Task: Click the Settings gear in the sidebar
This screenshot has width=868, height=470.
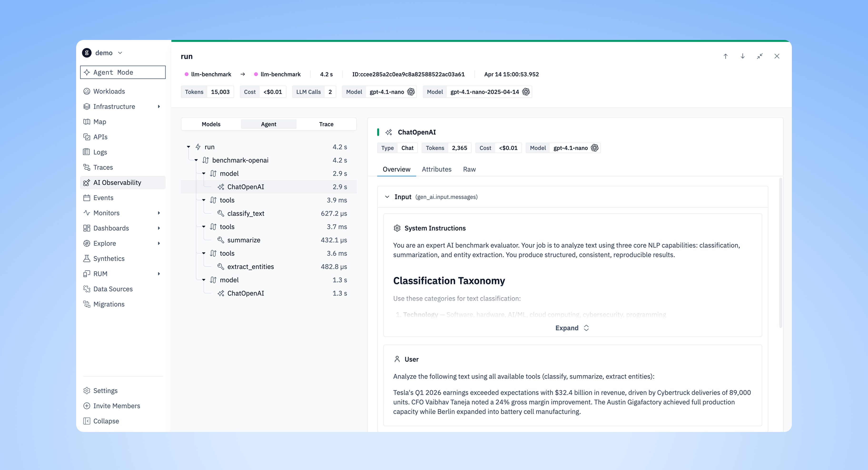Action: 87,391
